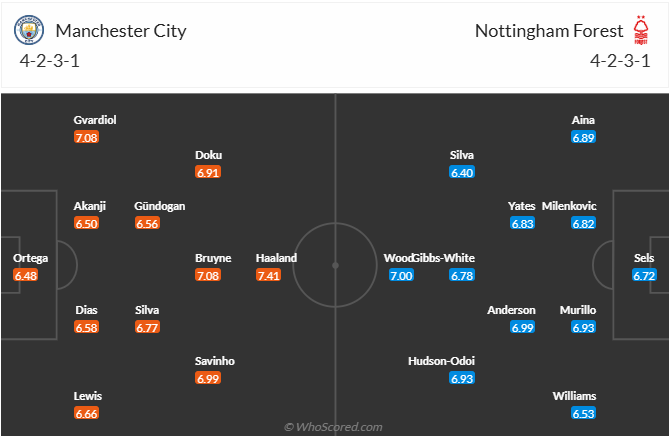Select Sels's 6.72 goalkeeper rating

[x=644, y=275]
